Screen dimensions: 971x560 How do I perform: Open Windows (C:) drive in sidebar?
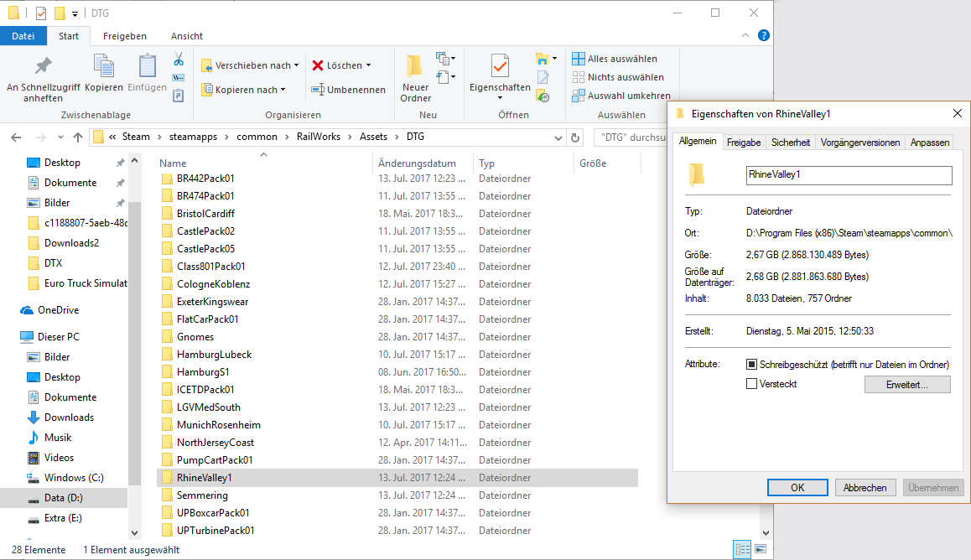pyautogui.click(x=74, y=478)
